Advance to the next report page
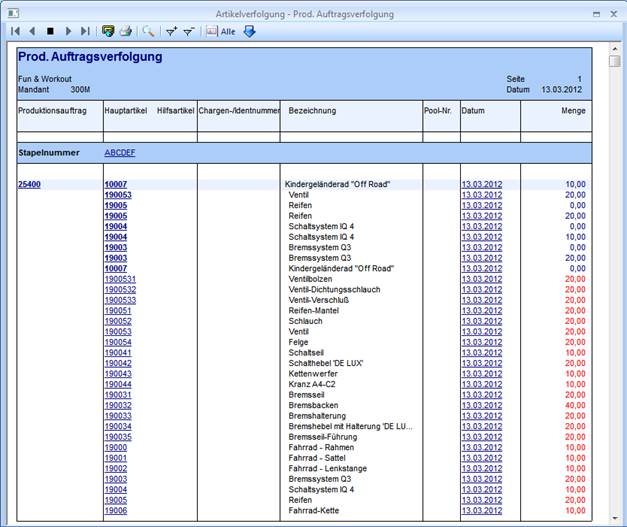627x527 pixels. 68,32
